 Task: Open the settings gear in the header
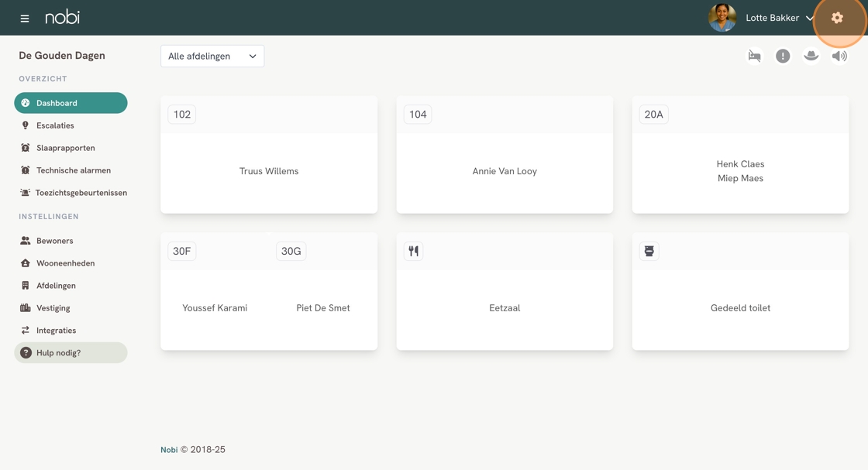837,18
